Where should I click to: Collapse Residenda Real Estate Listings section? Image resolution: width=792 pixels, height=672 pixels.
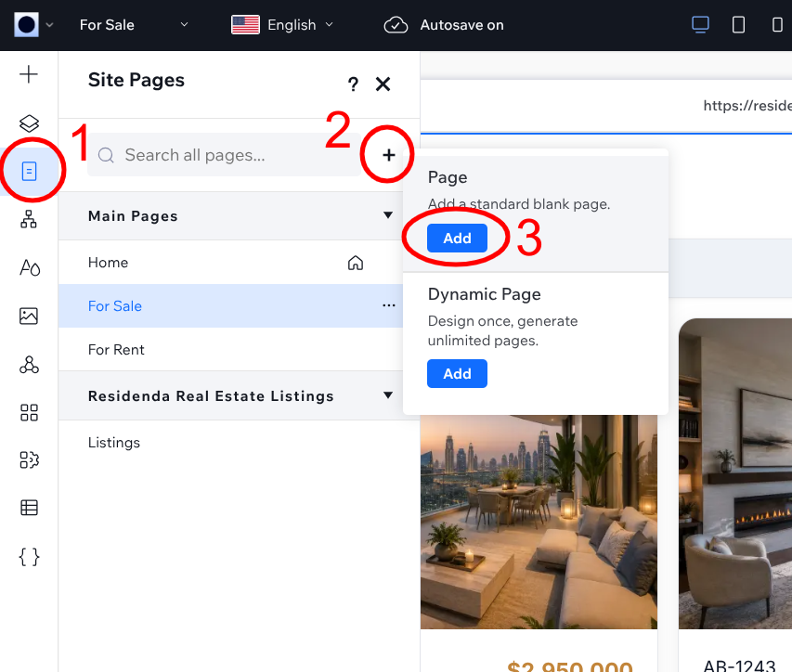(x=388, y=394)
